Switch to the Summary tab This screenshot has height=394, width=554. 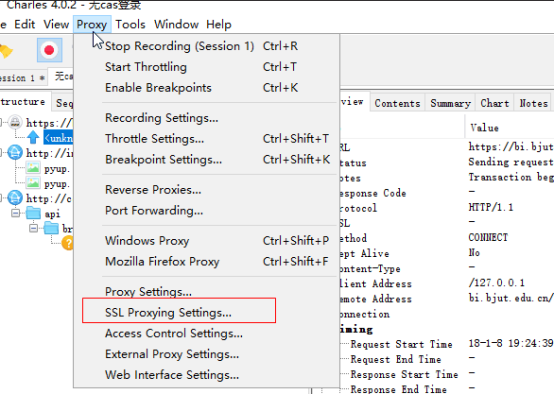[x=450, y=103]
